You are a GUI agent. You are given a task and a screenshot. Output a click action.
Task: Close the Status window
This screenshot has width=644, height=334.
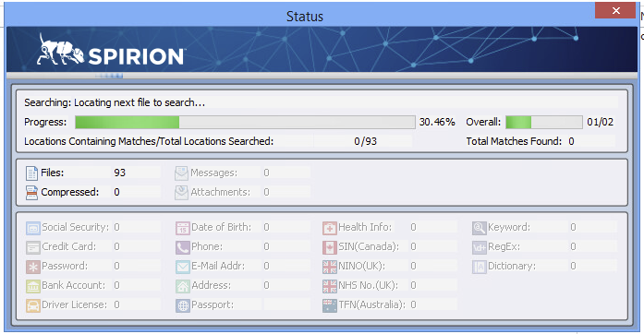click(x=615, y=11)
